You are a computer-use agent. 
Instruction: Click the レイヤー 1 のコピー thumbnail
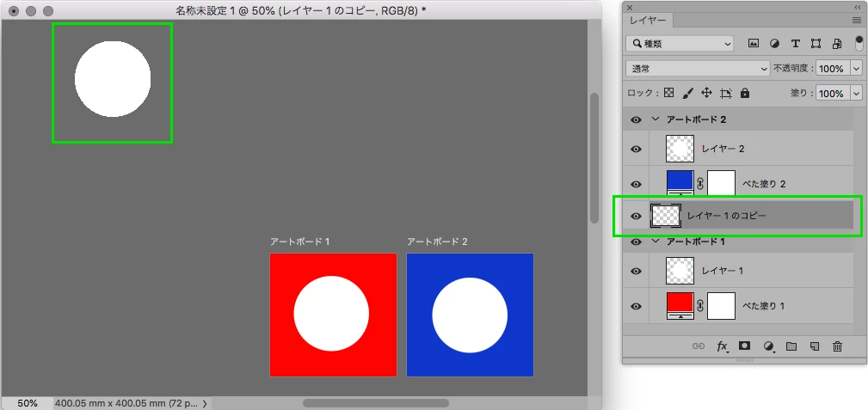(665, 216)
